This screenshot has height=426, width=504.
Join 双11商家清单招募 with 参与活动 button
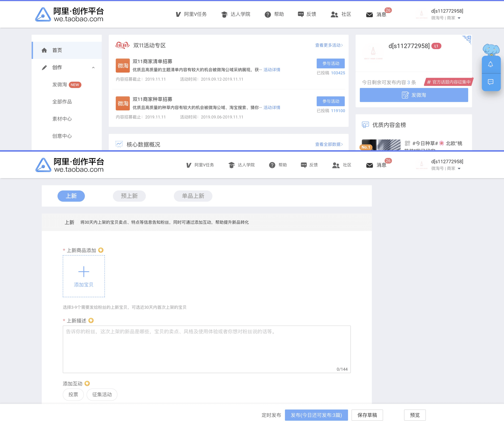click(x=331, y=63)
